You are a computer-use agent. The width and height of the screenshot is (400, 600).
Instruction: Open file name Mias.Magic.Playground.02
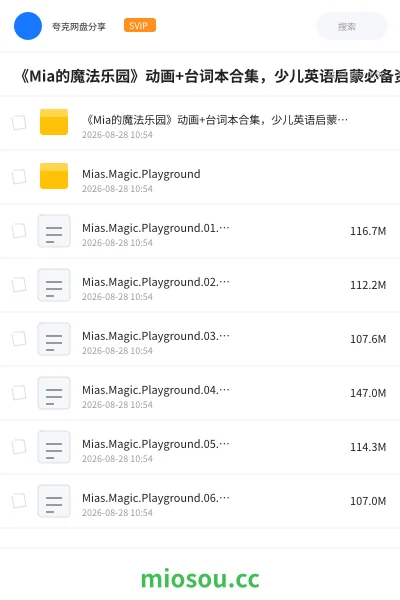[156, 282]
